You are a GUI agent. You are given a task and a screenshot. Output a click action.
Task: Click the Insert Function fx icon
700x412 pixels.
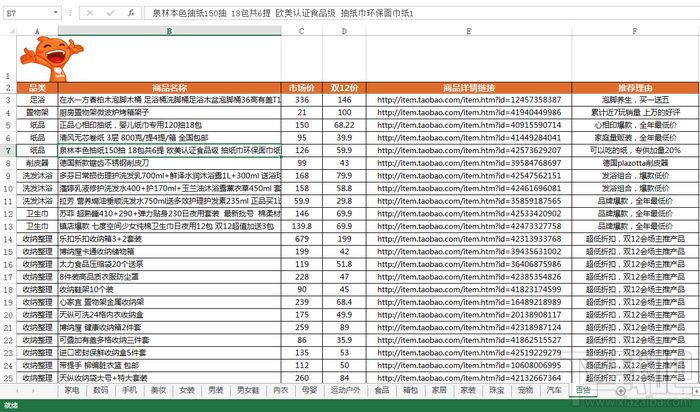131,13
